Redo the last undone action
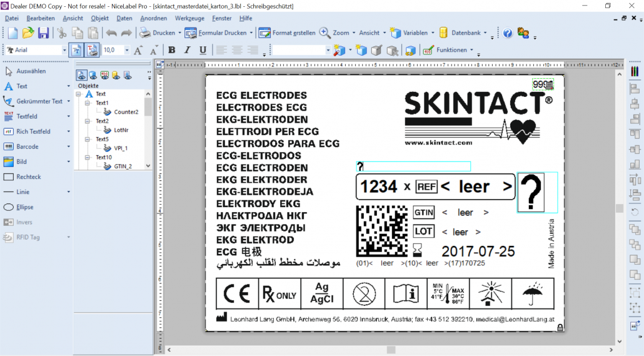Viewport: 644px width, 356px height. [x=126, y=33]
